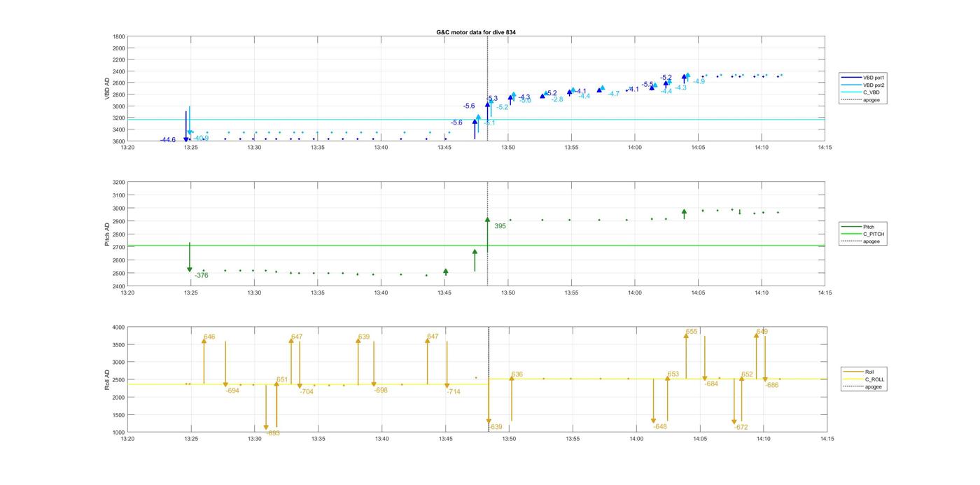980x485 pixels.
Task: Click the 13:25 tick on VBD plot x-axis
Action: [x=190, y=148]
